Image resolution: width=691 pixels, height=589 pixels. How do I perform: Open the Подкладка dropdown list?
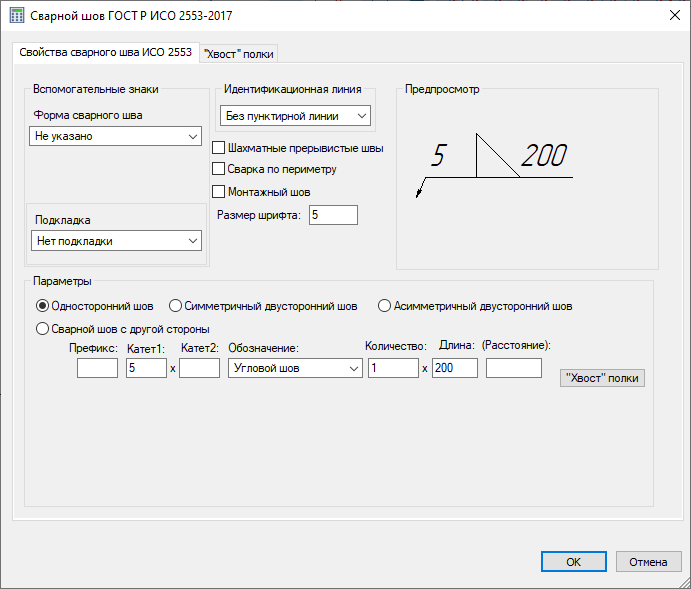point(116,241)
